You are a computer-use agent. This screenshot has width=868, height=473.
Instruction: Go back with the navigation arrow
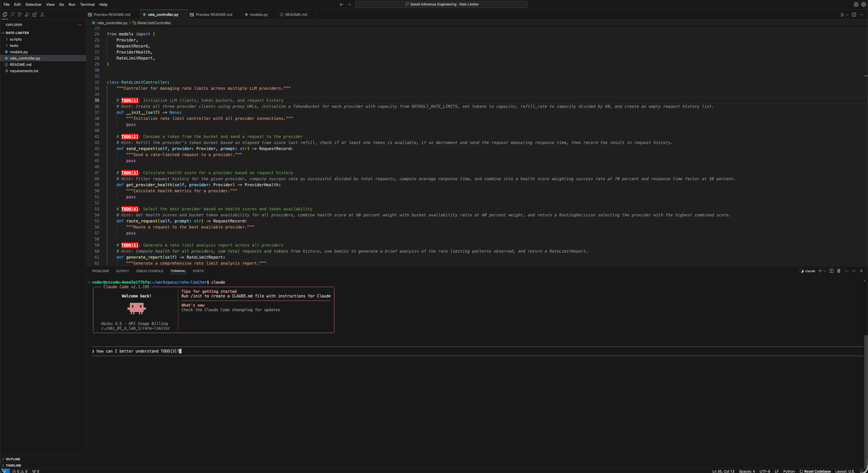pyautogui.click(x=341, y=4)
